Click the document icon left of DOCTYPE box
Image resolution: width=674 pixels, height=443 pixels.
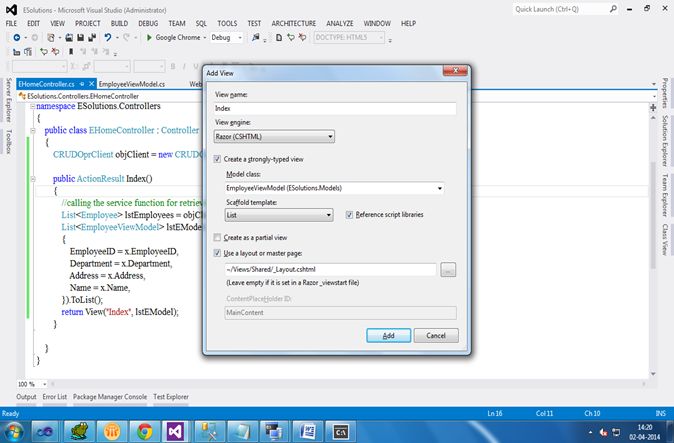pyautogui.click(x=279, y=38)
